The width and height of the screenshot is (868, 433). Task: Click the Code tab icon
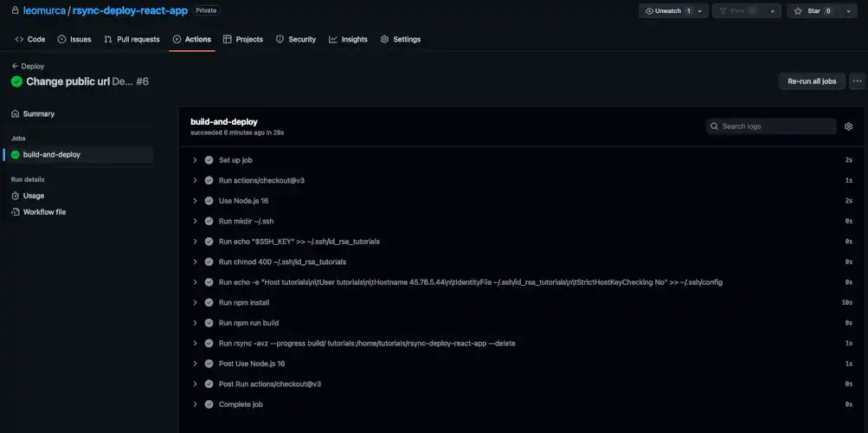point(19,39)
